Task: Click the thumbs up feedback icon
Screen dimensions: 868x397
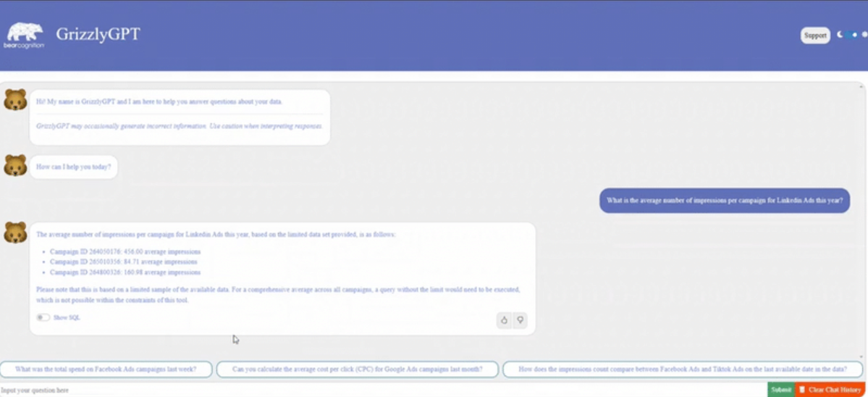Action: click(504, 320)
